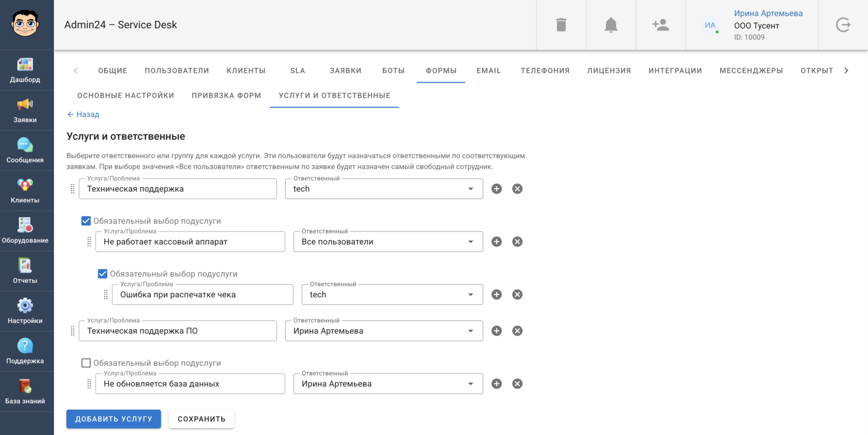This screenshot has width=868, height=435.
Task: Switch to the SLA tab
Action: (298, 71)
